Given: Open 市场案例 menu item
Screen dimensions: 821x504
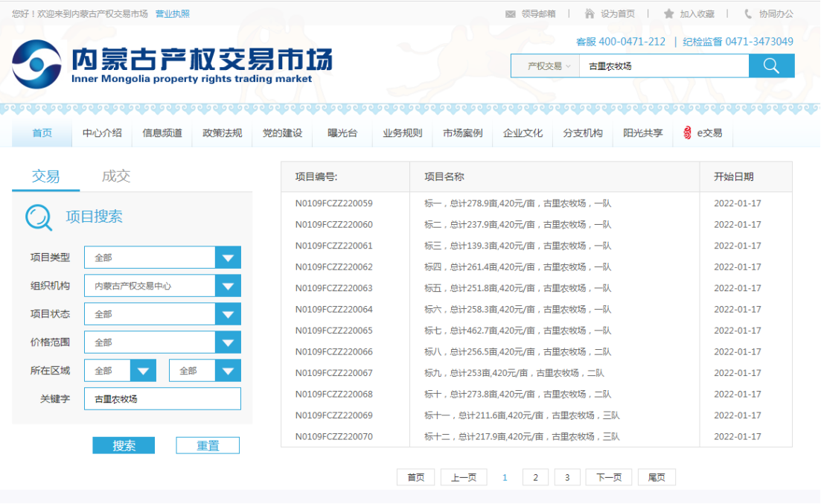Looking at the screenshot, I should tap(462, 133).
